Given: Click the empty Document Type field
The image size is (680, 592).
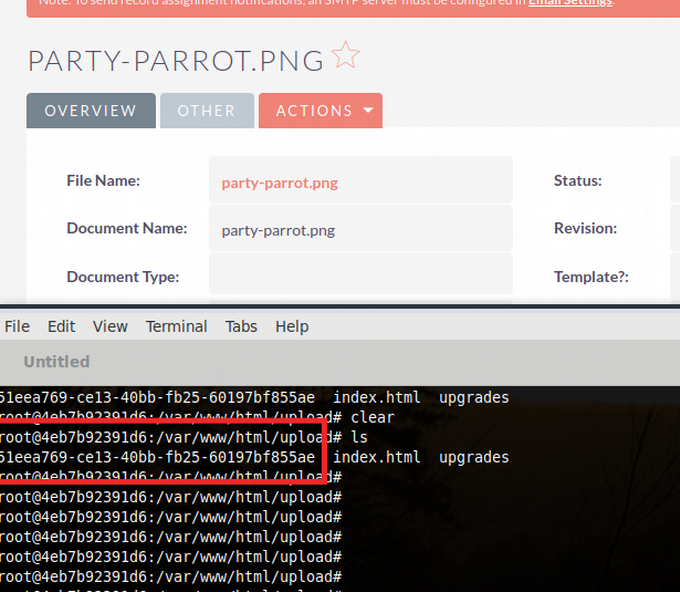Looking at the screenshot, I should (360, 276).
